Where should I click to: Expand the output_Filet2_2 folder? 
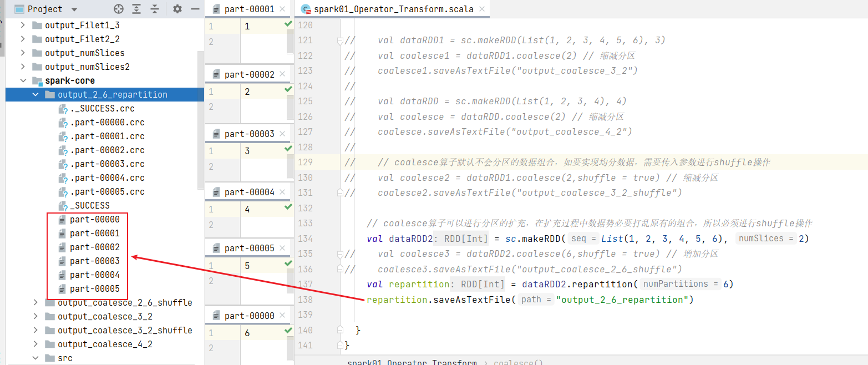(23, 39)
